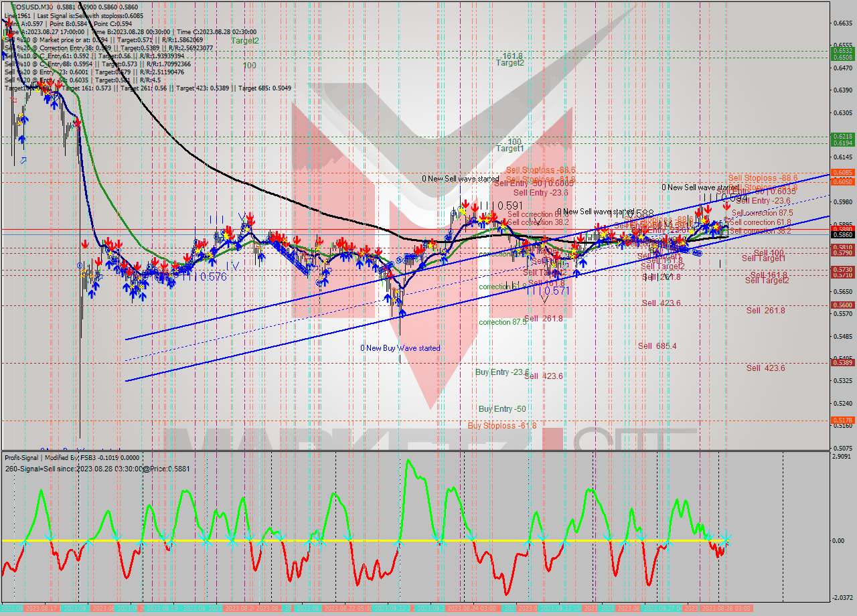
Task: Click the 0.6050 orange price tag
Action: (842, 182)
